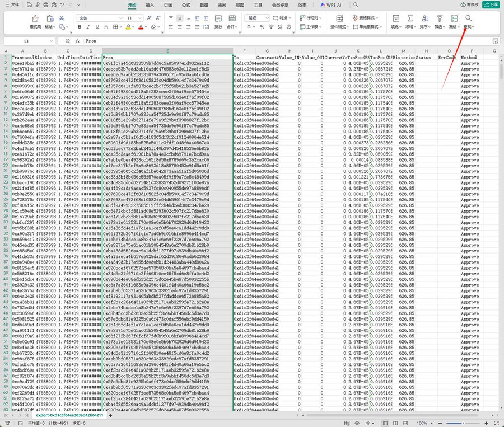Viewport: 504px width, 427px height.
Task: Click the Freeze panes (冻结) icon
Action: tap(454, 18)
